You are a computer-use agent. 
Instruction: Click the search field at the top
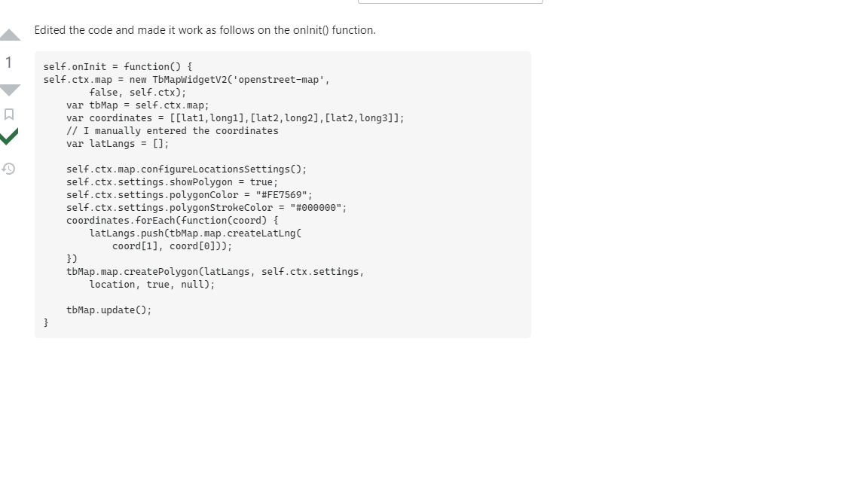451,1
